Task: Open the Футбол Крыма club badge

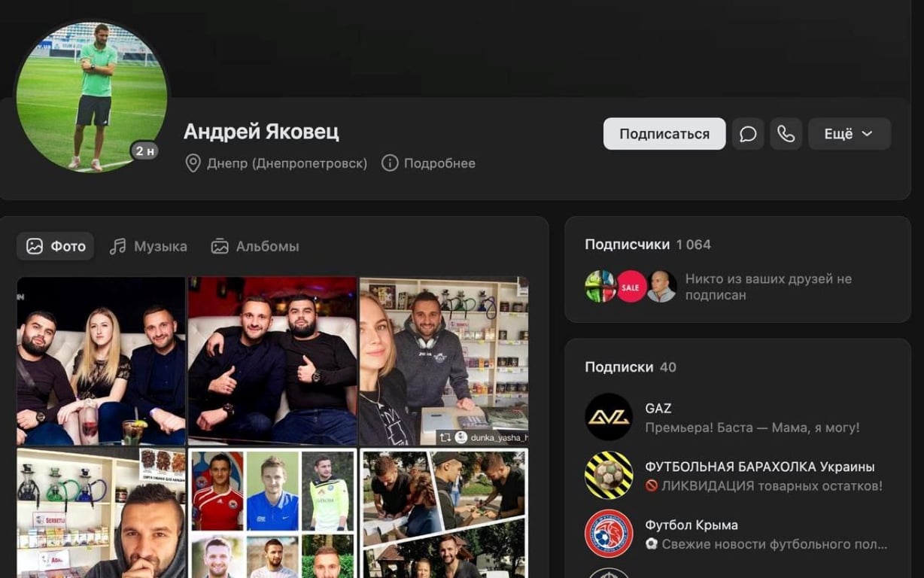Action: coord(609,533)
